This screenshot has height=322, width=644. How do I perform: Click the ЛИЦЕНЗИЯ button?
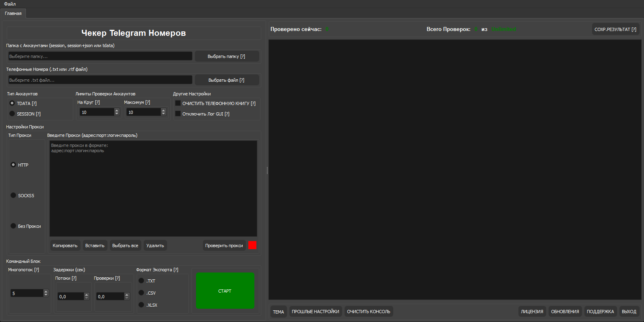(532, 312)
